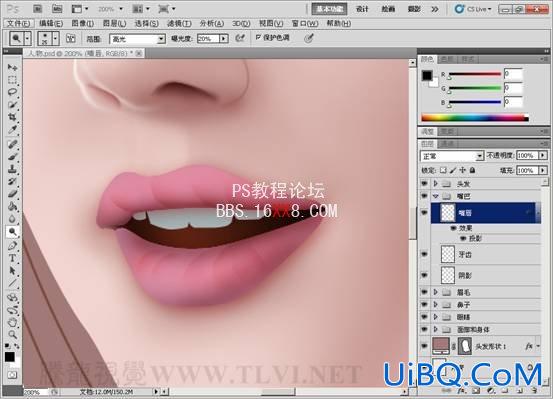The image size is (553, 399).
Task: Expand the 头发 layer group
Action: click(x=436, y=183)
